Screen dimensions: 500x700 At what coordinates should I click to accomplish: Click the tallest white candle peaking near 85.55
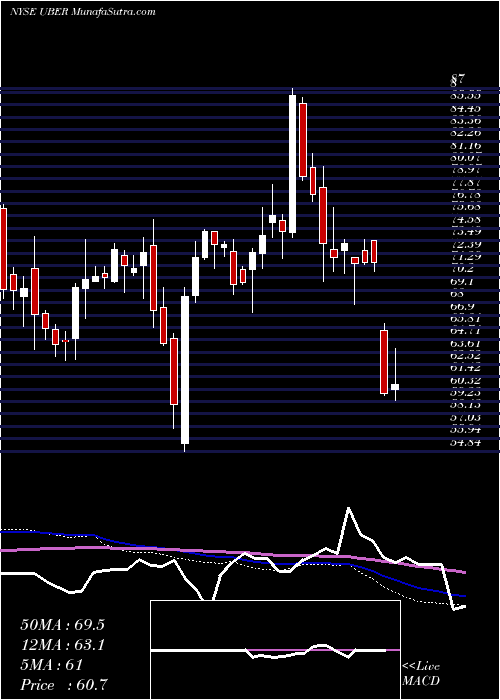292,164
